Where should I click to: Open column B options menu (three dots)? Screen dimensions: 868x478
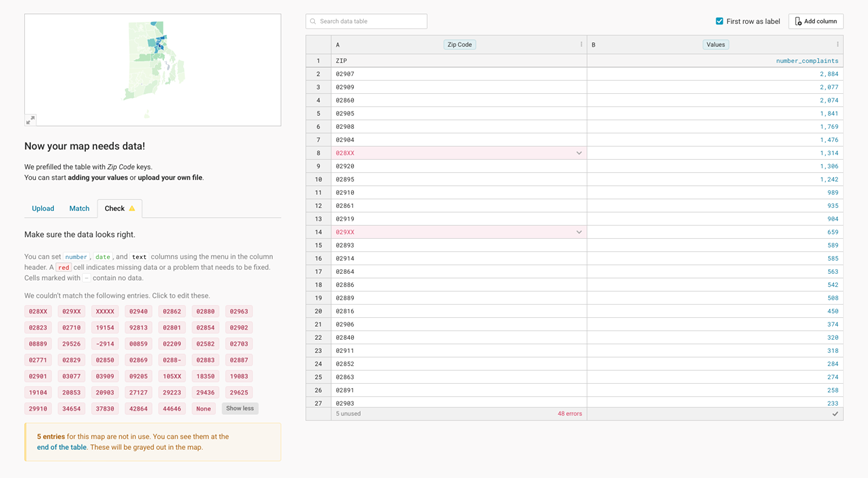click(x=837, y=45)
